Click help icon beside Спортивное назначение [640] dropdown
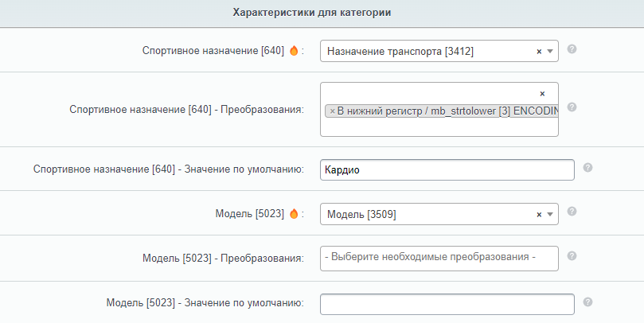This screenshot has width=644, height=323. click(x=572, y=49)
